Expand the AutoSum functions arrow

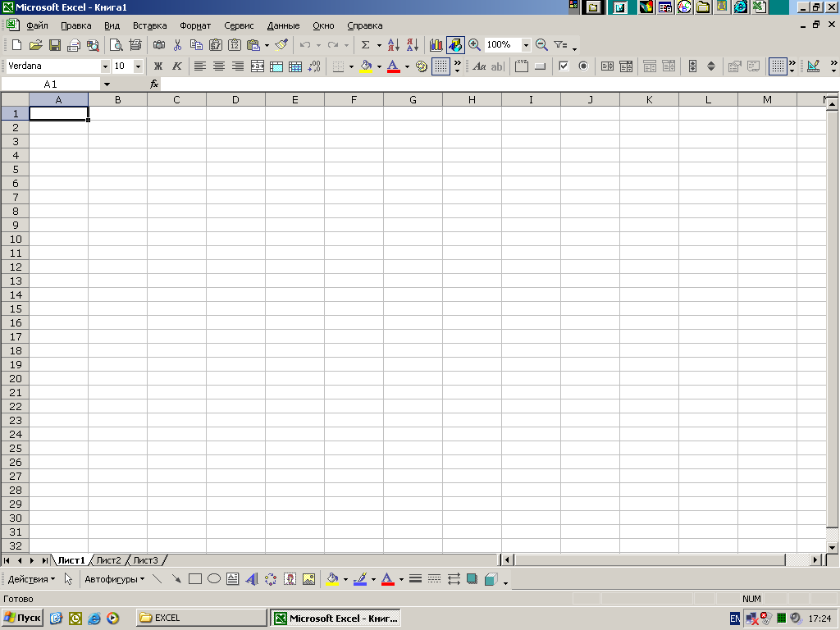pos(379,45)
